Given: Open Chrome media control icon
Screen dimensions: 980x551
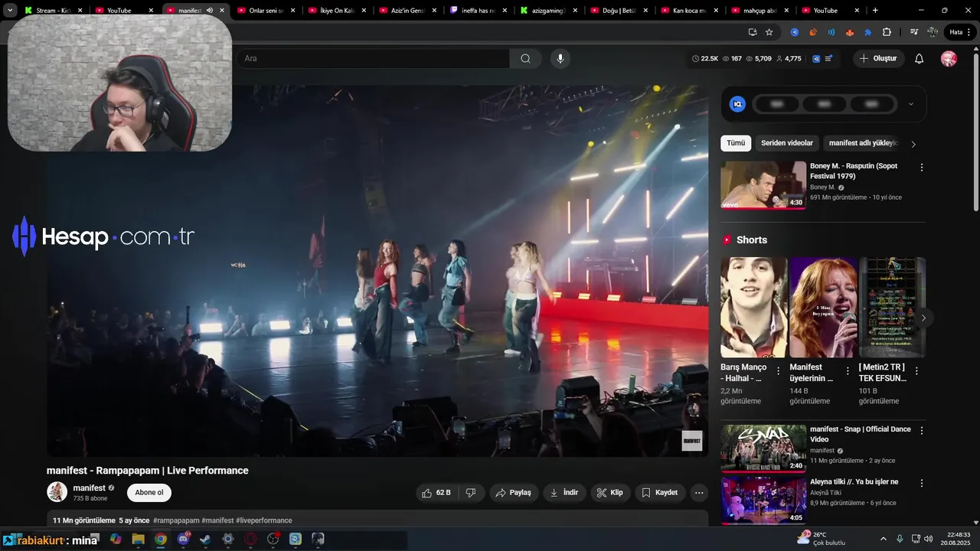Looking at the screenshot, I should [x=914, y=32].
